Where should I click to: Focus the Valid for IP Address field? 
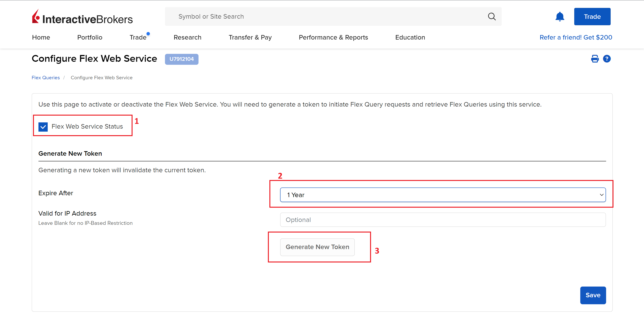pos(442,220)
